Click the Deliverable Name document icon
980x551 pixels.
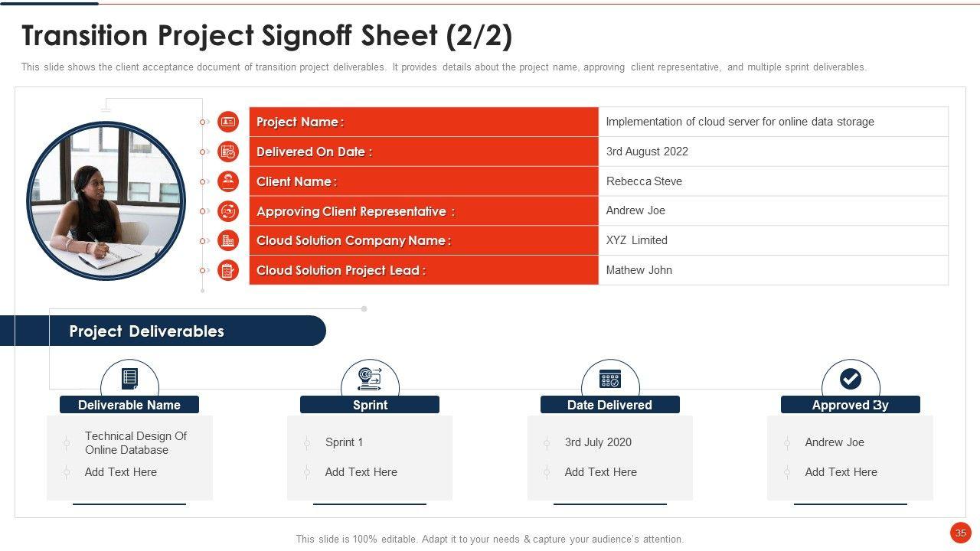coord(129,378)
